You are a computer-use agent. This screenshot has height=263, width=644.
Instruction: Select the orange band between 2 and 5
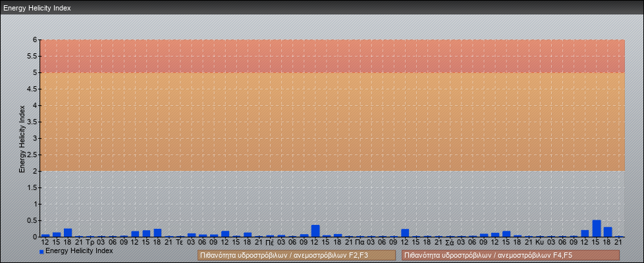333,122
